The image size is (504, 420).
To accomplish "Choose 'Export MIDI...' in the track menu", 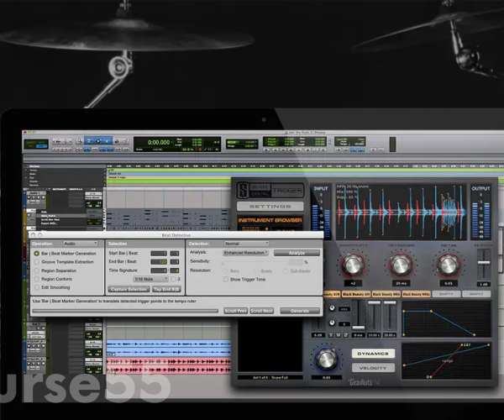I will click(50, 223).
